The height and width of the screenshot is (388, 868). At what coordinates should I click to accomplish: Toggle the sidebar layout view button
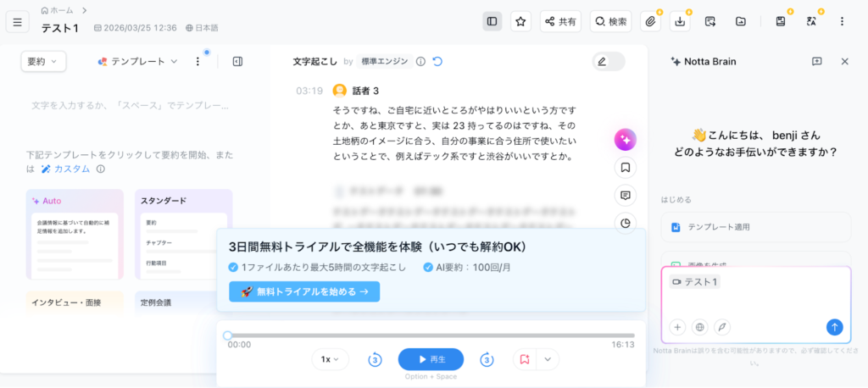[492, 21]
